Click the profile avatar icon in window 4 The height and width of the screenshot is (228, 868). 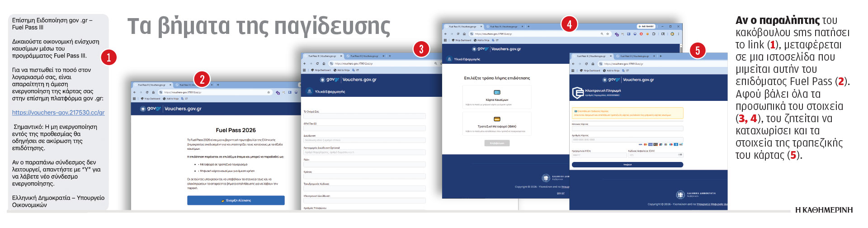672,34
